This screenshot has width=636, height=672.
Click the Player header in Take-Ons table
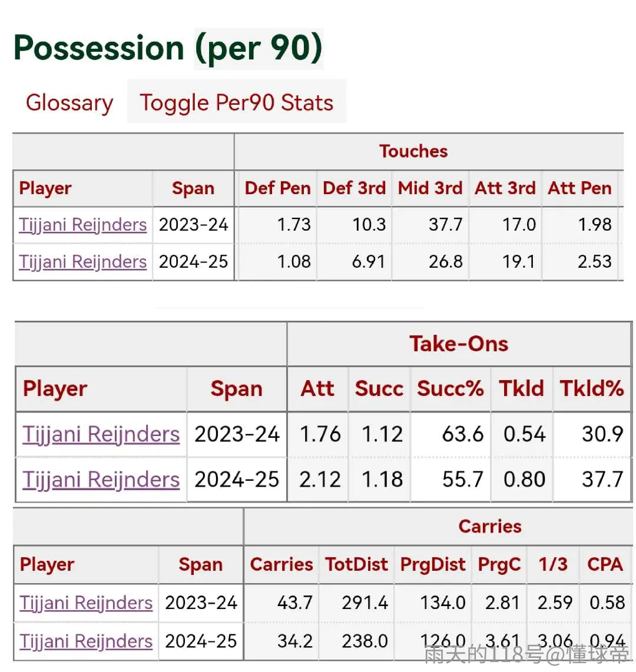(55, 389)
